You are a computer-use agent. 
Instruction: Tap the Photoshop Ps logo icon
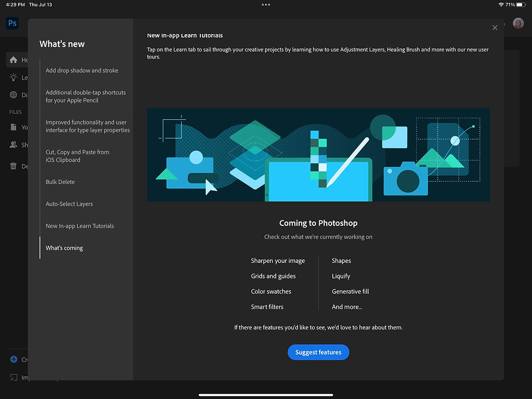[12, 23]
